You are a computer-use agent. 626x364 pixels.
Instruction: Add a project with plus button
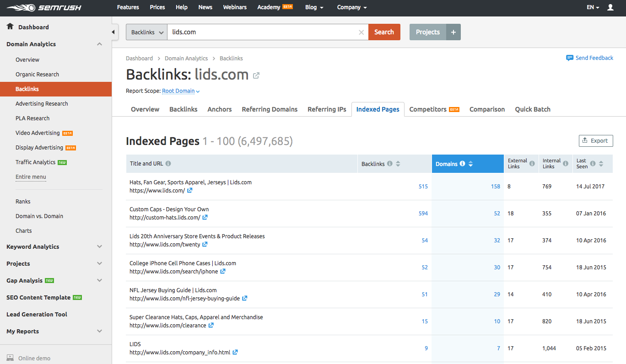coord(453,32)
